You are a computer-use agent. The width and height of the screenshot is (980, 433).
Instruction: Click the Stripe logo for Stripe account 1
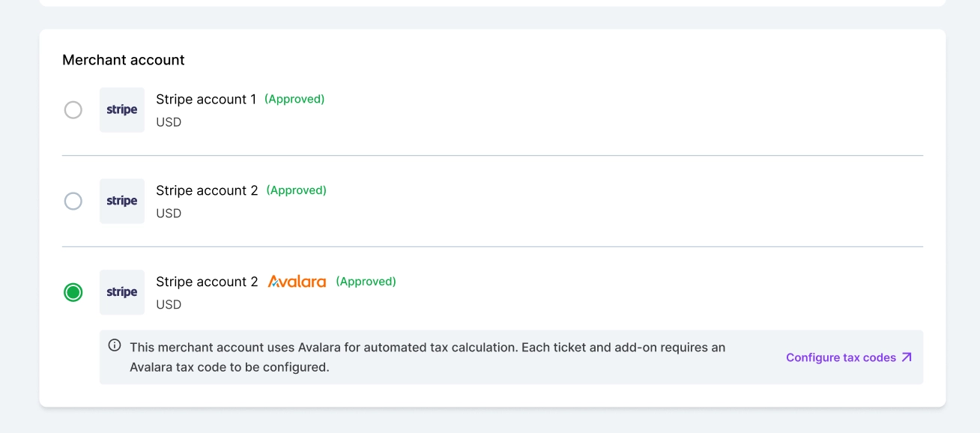tap(122, 110)
